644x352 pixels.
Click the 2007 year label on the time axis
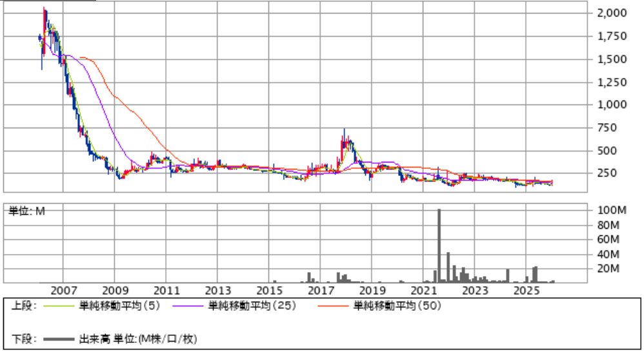coord(63,290)
